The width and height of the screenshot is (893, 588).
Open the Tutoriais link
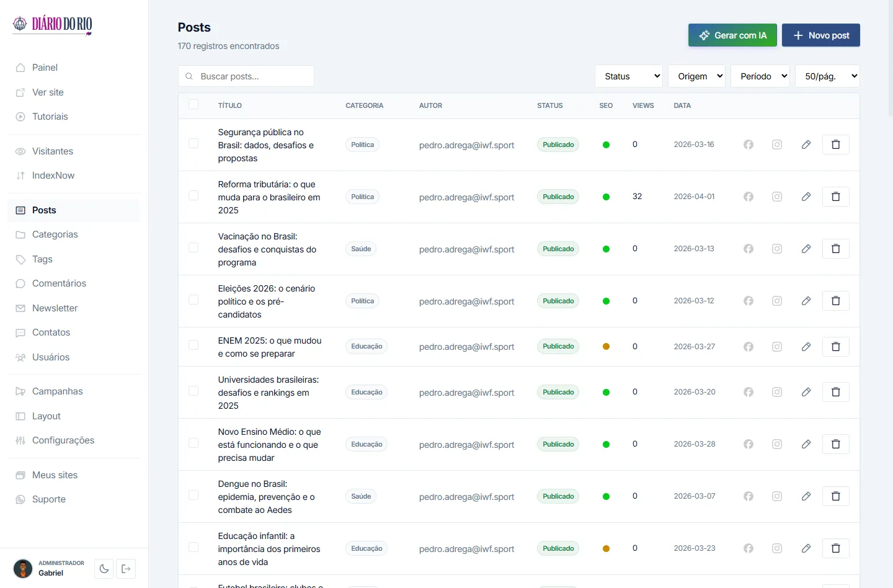(x=74, y=117)
